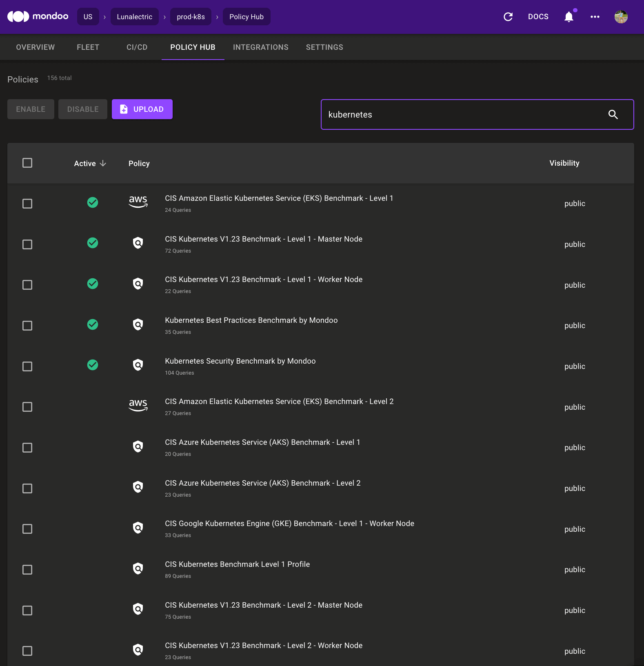Open the notifications bell
The width and height of the screenshot is (644, 666).
[568, 17]
